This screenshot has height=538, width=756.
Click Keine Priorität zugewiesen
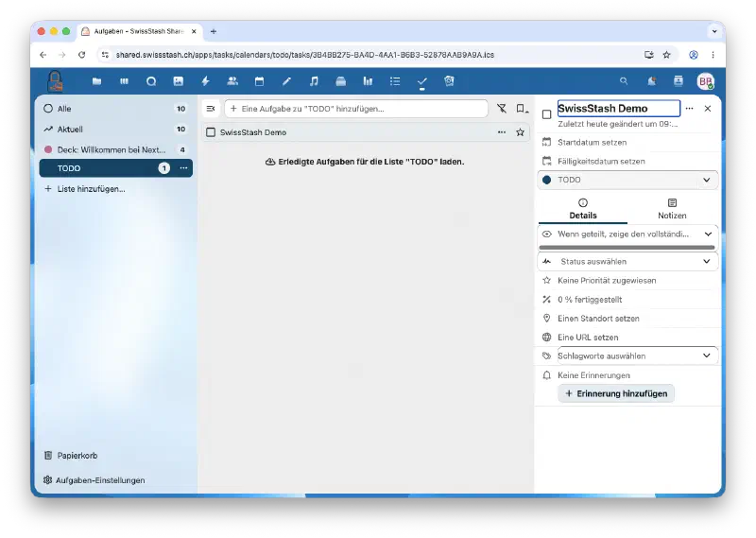(x=627, y=280)
